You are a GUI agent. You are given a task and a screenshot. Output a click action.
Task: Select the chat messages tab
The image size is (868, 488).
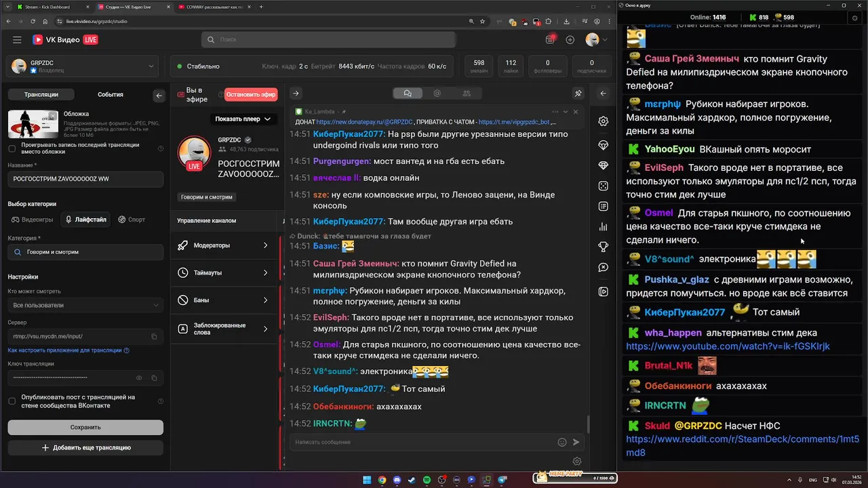click(x=408, y=94)
